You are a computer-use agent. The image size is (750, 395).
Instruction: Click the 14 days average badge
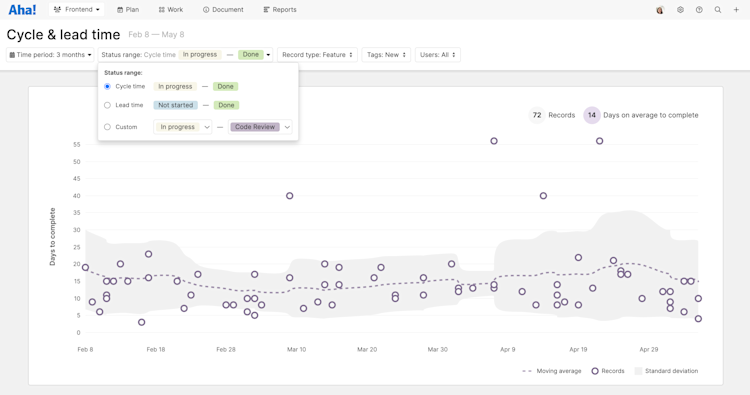tap(592, 115)
